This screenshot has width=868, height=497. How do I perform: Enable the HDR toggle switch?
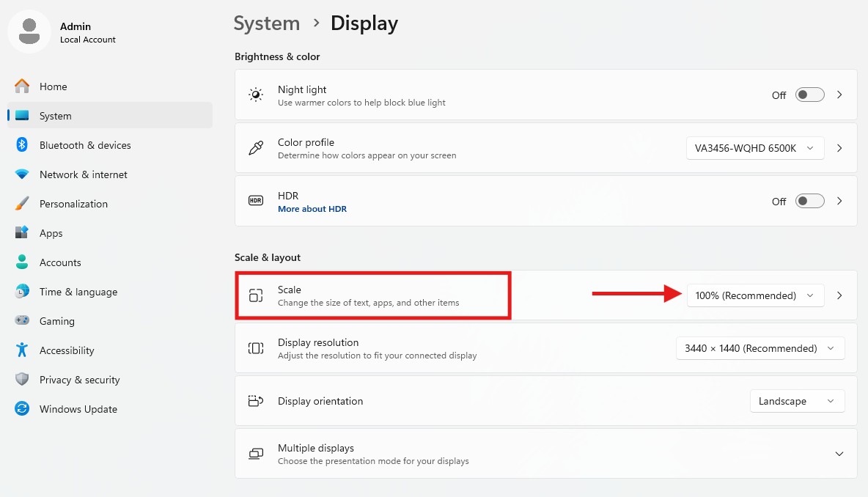[x=809, y=201]
